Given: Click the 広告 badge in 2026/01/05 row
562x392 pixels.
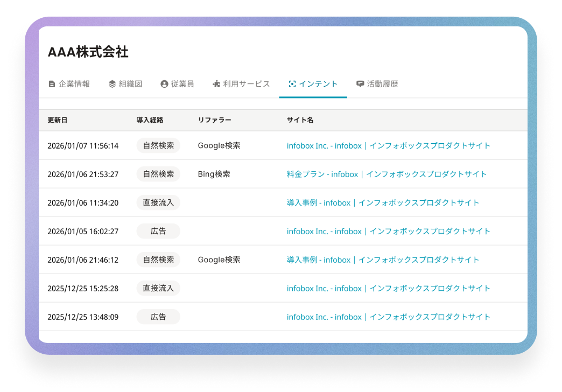Looking at the screenshot, I should [158, 231].
